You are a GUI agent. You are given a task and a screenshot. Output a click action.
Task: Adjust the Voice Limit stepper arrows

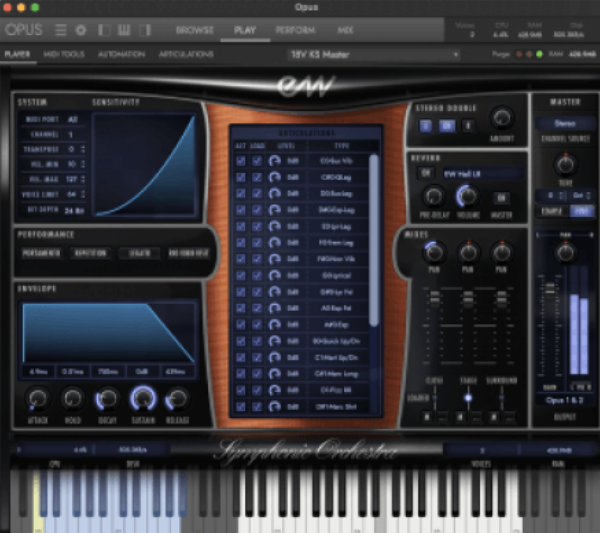(x=83, y=194)
